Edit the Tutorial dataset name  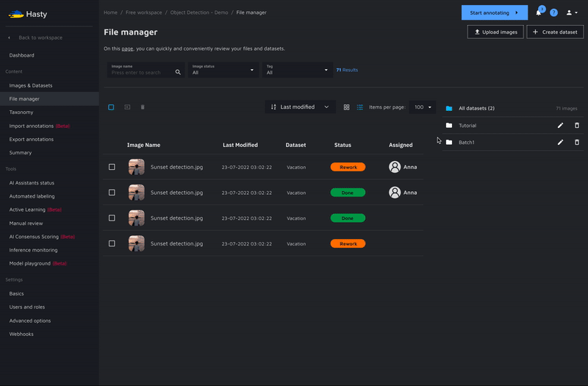click(560, 125)
